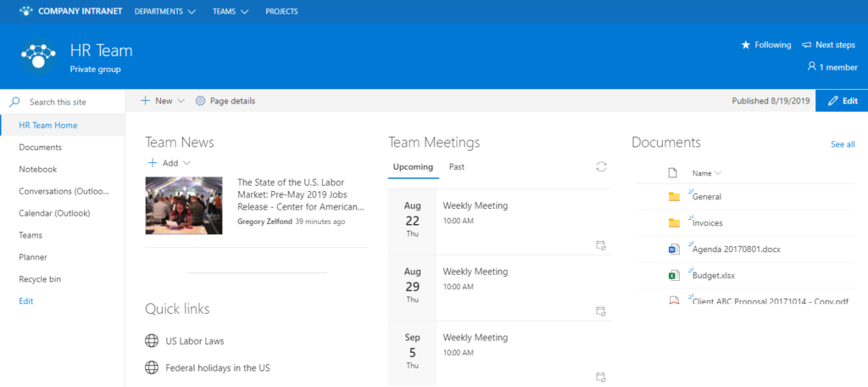
Task: Open Recycle bin in the sidebar
Action: pos(40,279)
